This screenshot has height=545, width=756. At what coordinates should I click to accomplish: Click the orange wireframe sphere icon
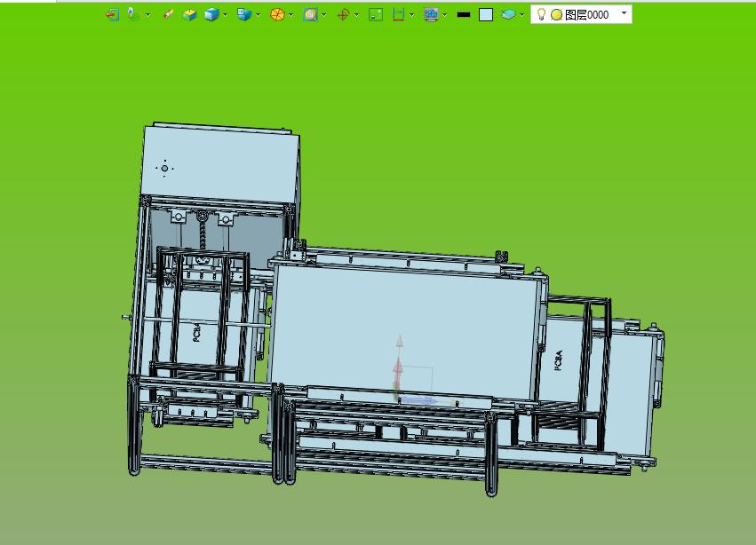pos(277,15)
